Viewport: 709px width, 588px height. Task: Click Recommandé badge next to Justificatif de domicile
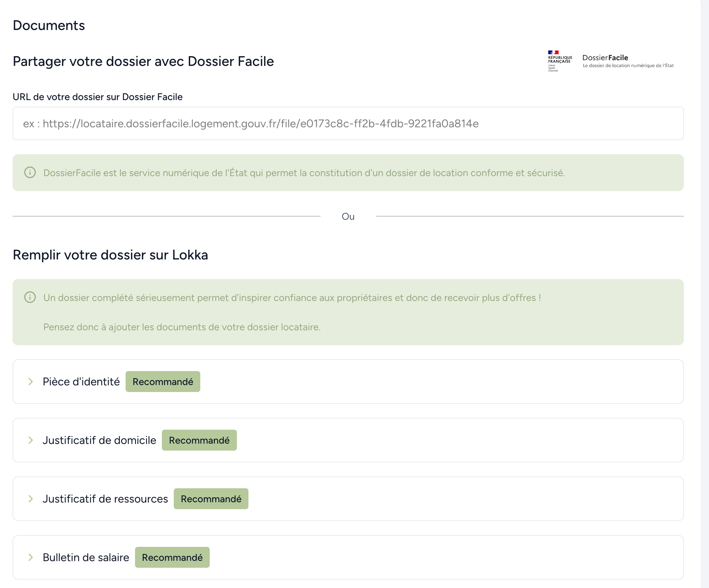coord(199,440)
